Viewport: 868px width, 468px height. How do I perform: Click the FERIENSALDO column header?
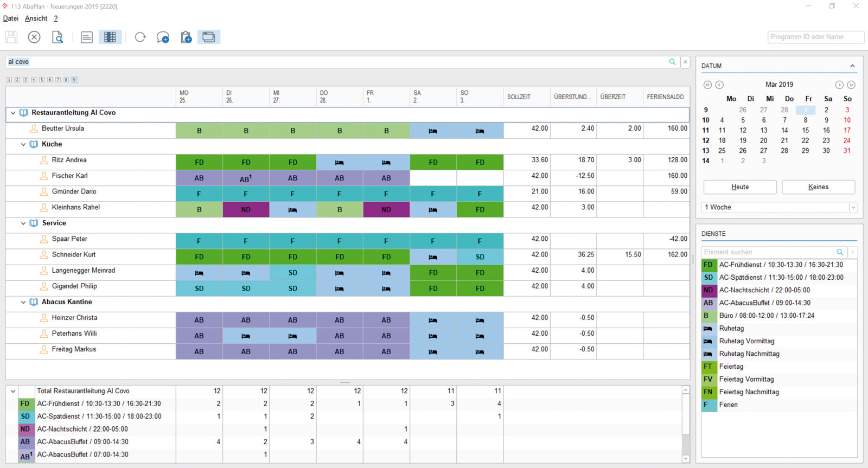(x=666, y=97)
